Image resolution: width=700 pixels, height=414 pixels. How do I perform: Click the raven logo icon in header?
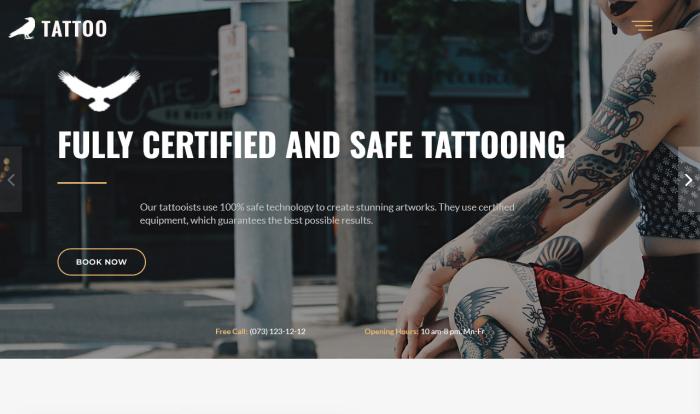pyautogui.click(x=22, y=28)
